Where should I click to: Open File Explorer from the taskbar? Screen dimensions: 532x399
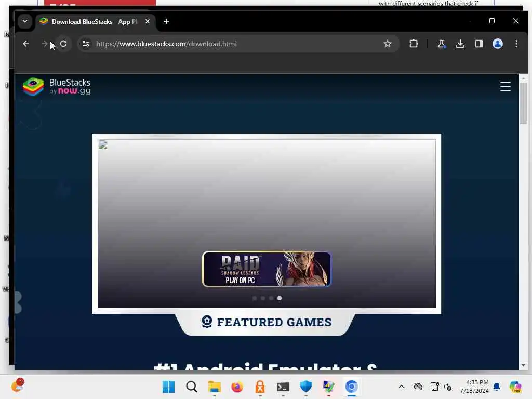coord(215,387)
